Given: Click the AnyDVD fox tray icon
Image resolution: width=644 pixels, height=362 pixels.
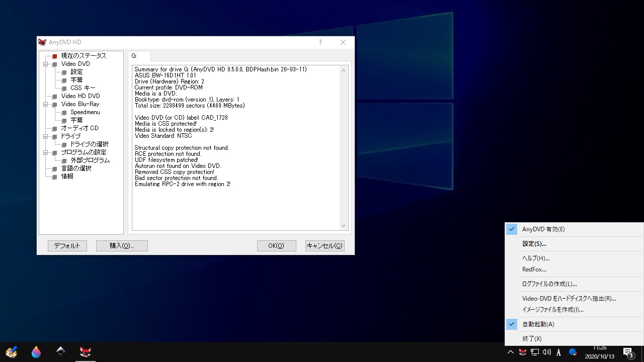Looking at the screenshot, I should 523,352.
